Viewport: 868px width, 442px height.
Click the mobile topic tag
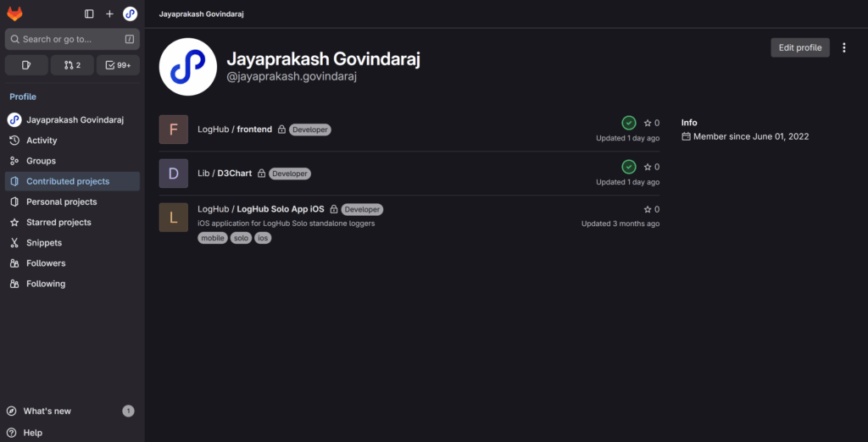click(x=213, y=238)
